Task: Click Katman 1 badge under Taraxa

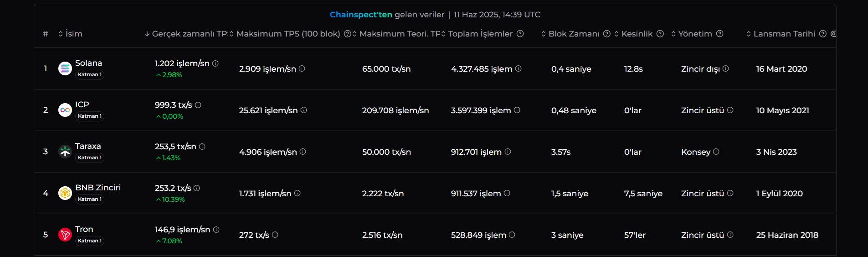Action: click(90, 157)
